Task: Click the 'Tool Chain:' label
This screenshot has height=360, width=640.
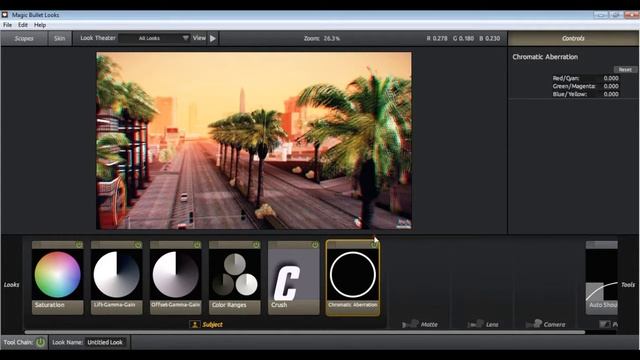Action: pyautogui.click(x=18, y=342)
